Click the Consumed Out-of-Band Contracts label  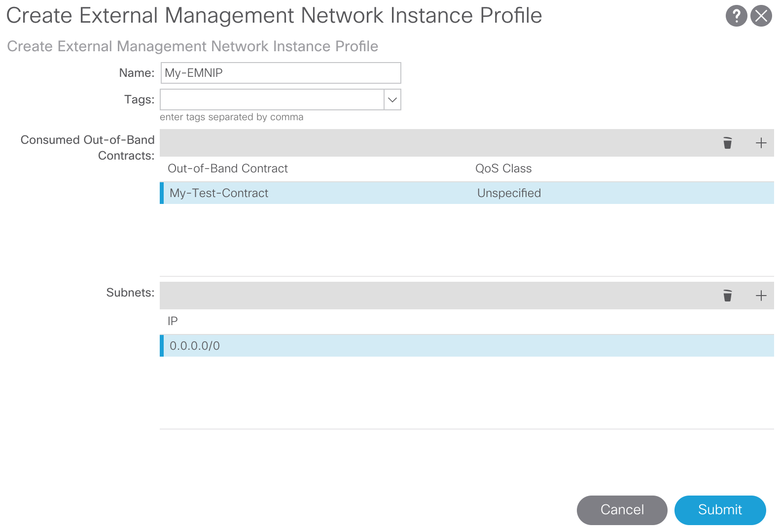(x=88, y=147)
